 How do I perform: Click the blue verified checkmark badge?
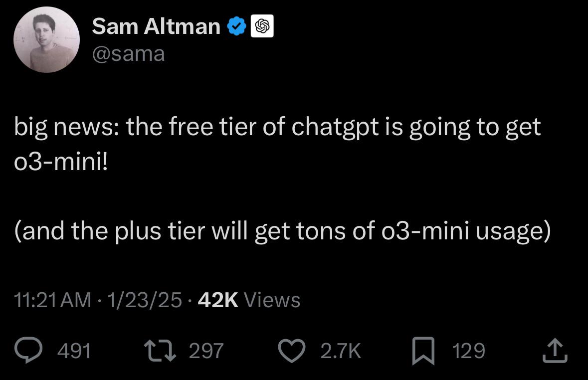pyautogui.click(x=236, y=26)
